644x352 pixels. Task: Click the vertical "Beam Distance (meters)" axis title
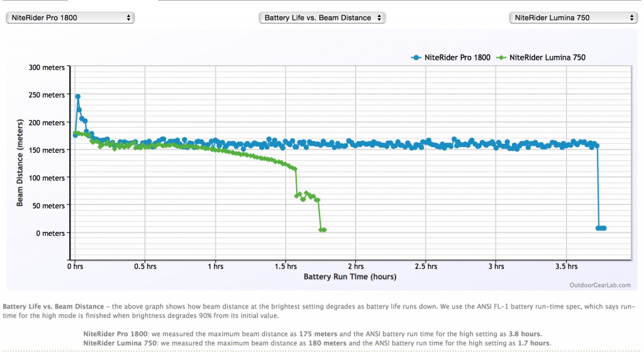(20, 164)
